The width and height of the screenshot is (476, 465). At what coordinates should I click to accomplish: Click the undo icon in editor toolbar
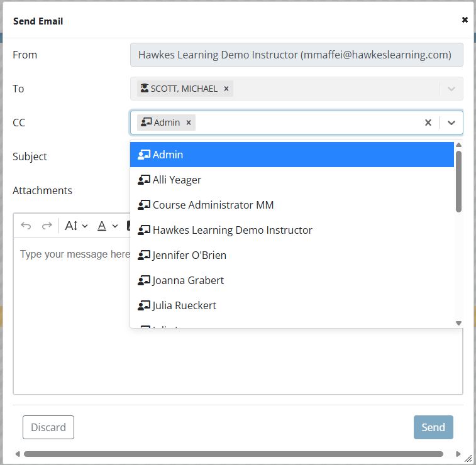pyautogui.click(x=26, y=226)
